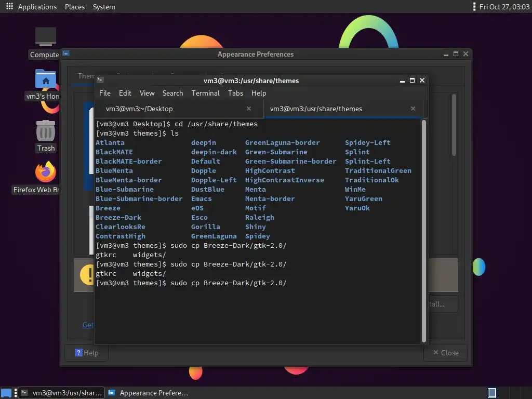
Task: Click the Spidey-Left directory name
Action: click(x=367, y=142)
